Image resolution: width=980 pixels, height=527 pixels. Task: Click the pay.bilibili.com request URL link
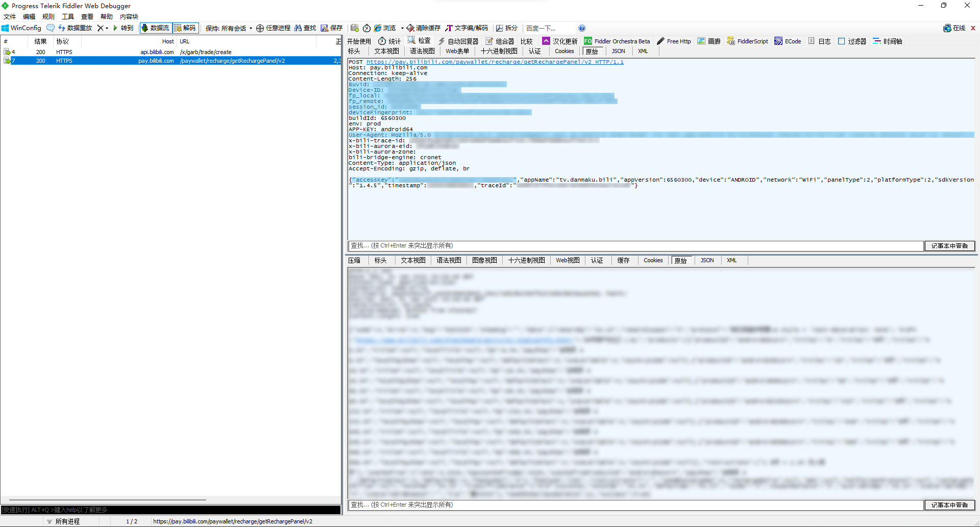click(495, 62)
